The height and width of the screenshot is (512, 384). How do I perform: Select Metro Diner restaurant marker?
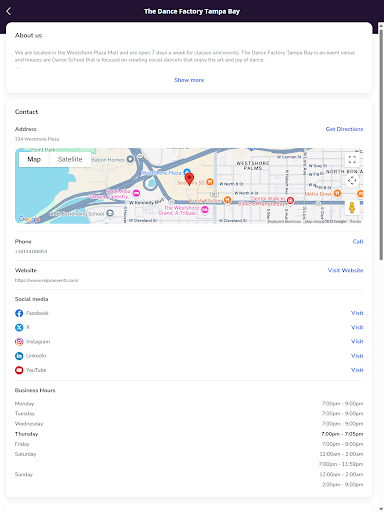[337, 193]
